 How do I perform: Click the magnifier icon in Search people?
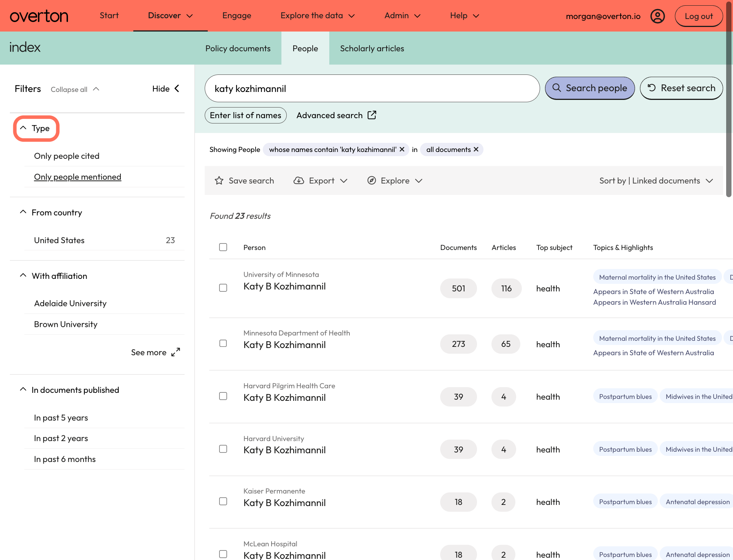[x=556, y=88]
